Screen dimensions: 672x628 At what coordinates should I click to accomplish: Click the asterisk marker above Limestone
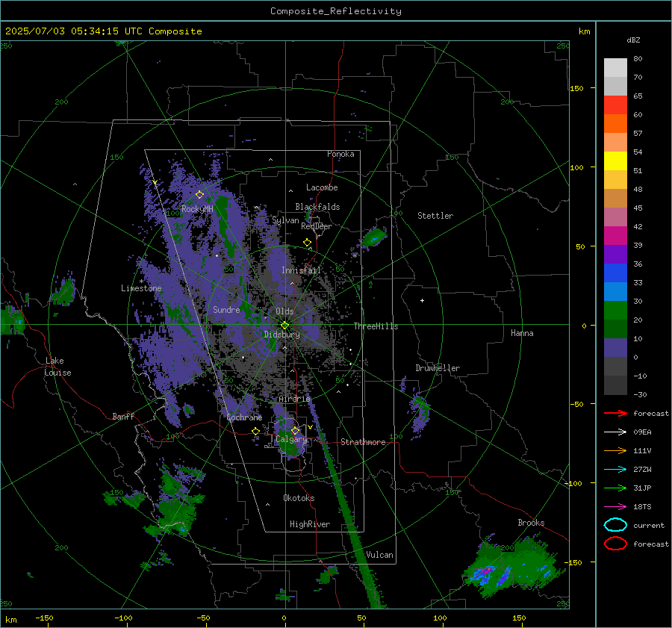click(141, 282)
